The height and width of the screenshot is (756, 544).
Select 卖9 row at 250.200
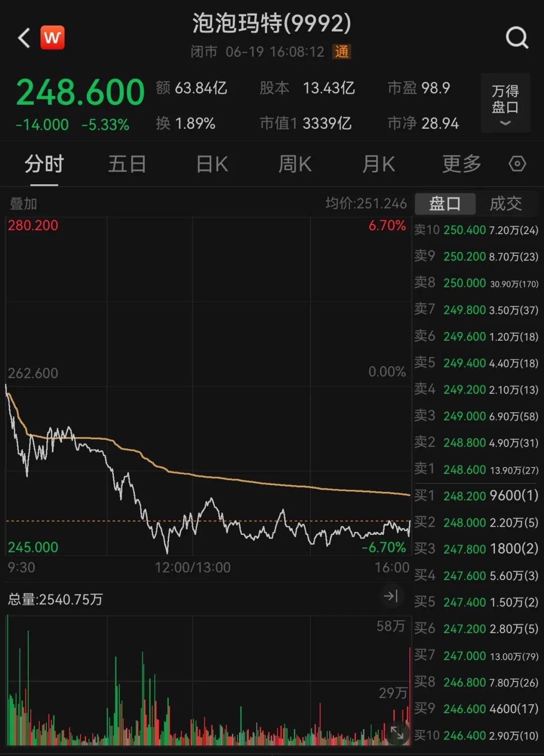pyautogui.click(x=476, y=256)
